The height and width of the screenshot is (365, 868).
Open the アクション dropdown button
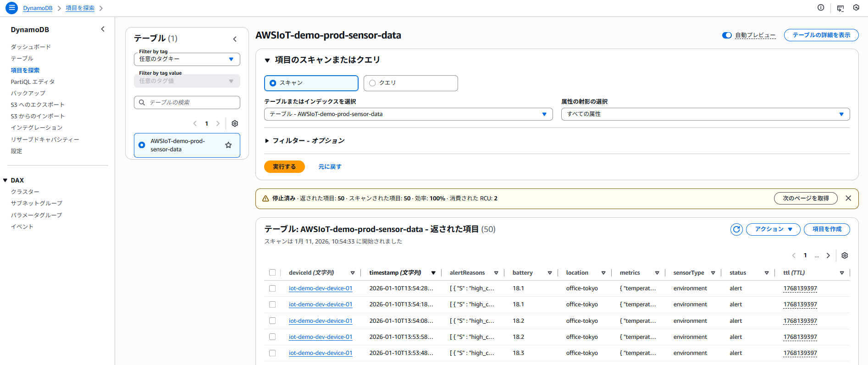pyautogui.click(x=773, y=229)
